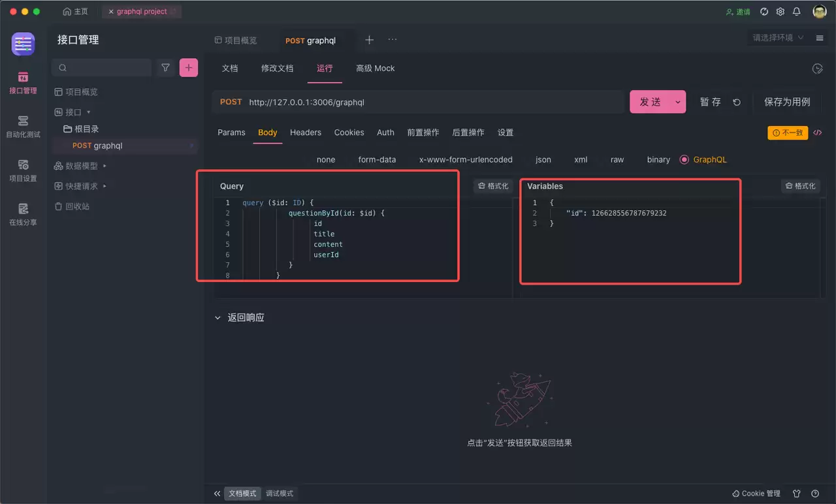This screenshot has height=504, width=836.
Task: Open the 修改文档 tab
Action: click(x=278, y=69)
